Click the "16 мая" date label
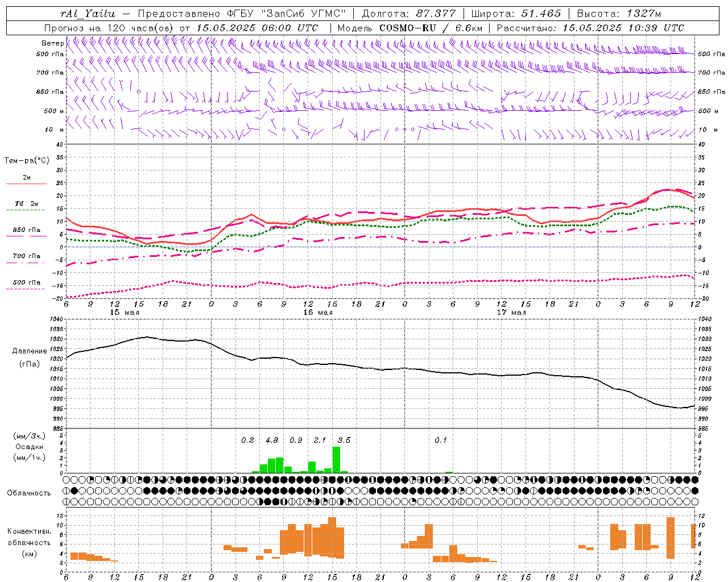 tap(318, 313)
